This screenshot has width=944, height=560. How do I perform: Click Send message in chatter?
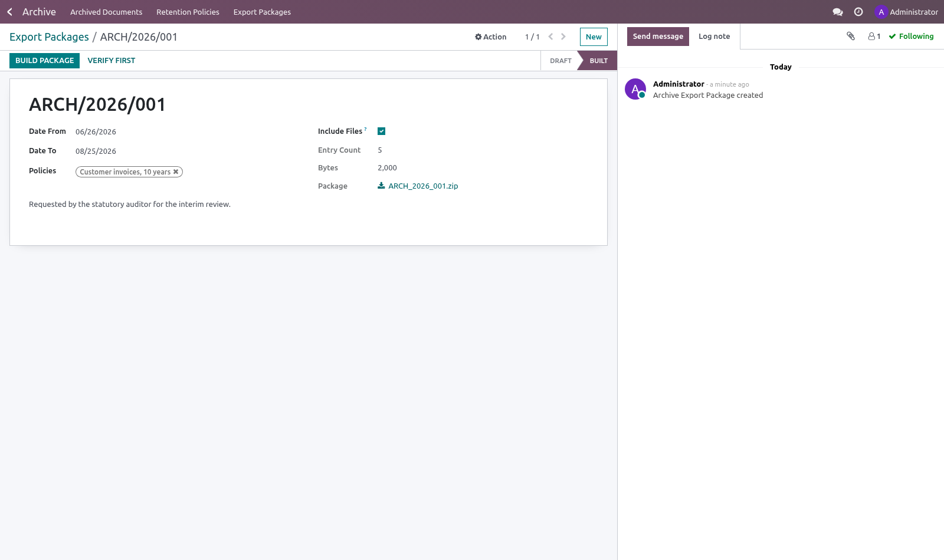(x=658, y=37)
